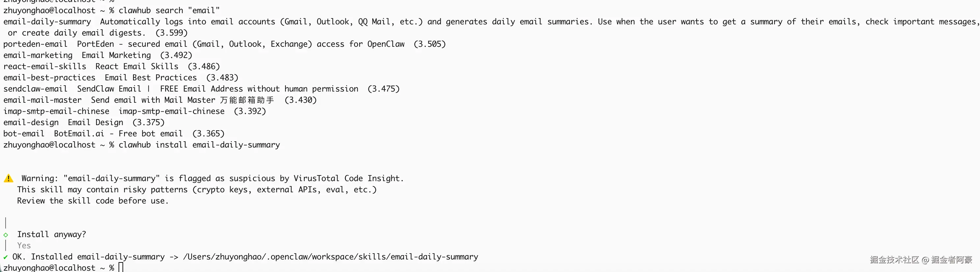Image resolution: width=980 pixels, height=272 pixels.
Task: Click the email-daily-summary search result name
Action: [47, 22]
